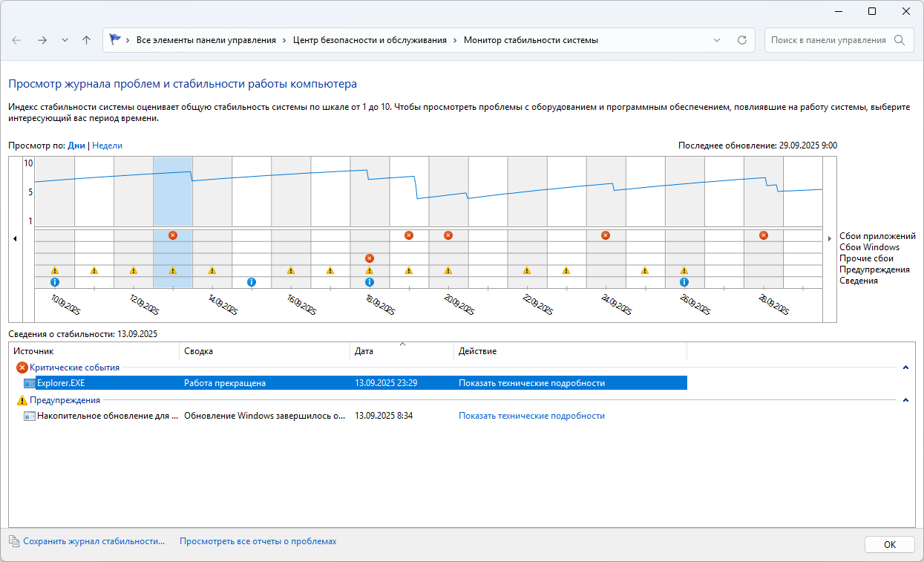The image size is (924, 562).
Task: Open the recent locations dropdown arrow
Action: point(65,40)
